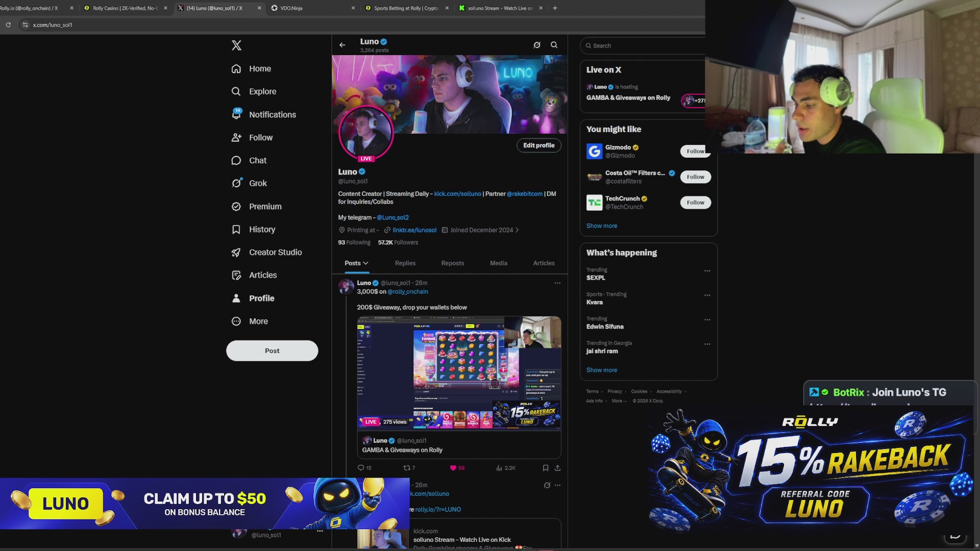The height and width of the screenshot is (551, 980).
Task: Open History in the sidebar
Action: tap(253, 230)
